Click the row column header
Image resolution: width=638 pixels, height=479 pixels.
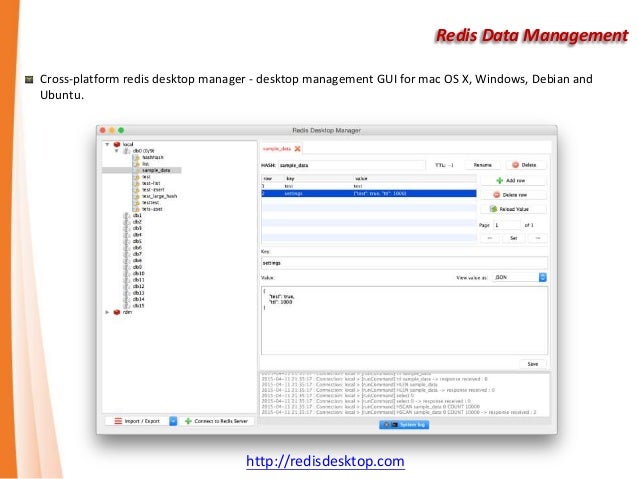(x=273, y=179)
